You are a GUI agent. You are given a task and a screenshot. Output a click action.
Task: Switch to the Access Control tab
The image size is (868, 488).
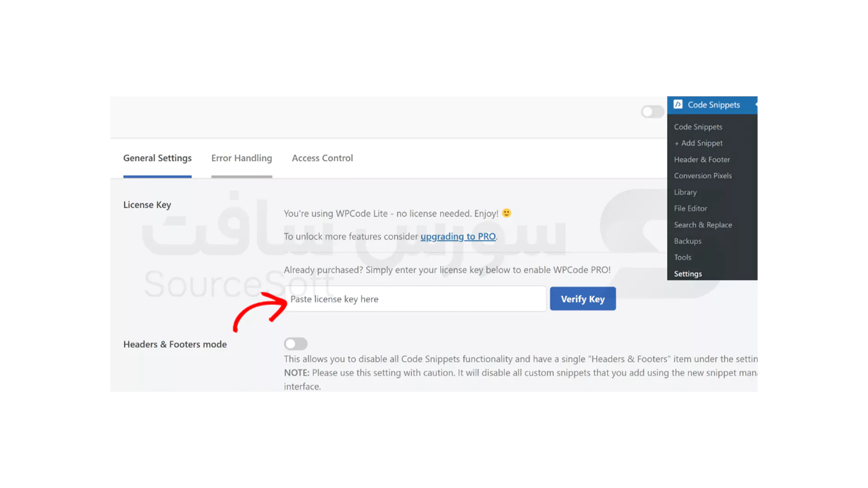click(x=322, y=158)
